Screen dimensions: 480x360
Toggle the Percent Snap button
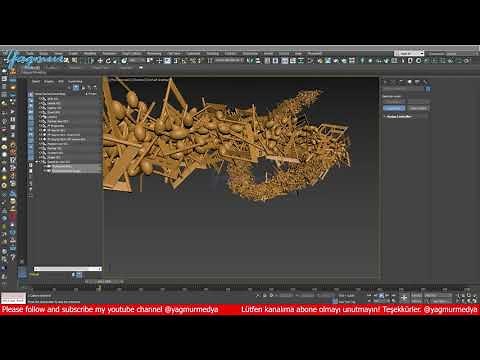(192, 61)
